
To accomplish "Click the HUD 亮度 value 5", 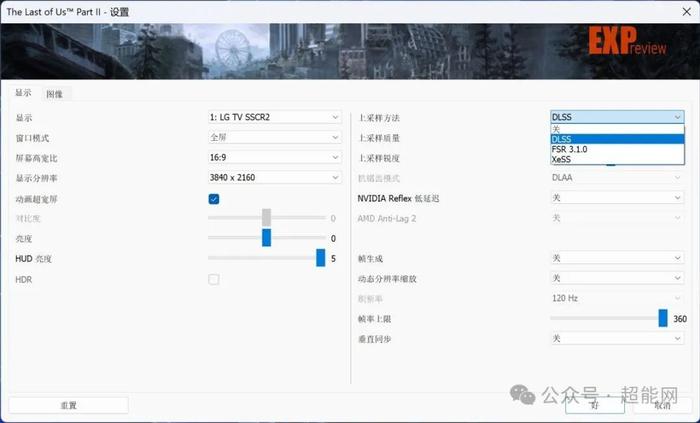I will point(333,258).
